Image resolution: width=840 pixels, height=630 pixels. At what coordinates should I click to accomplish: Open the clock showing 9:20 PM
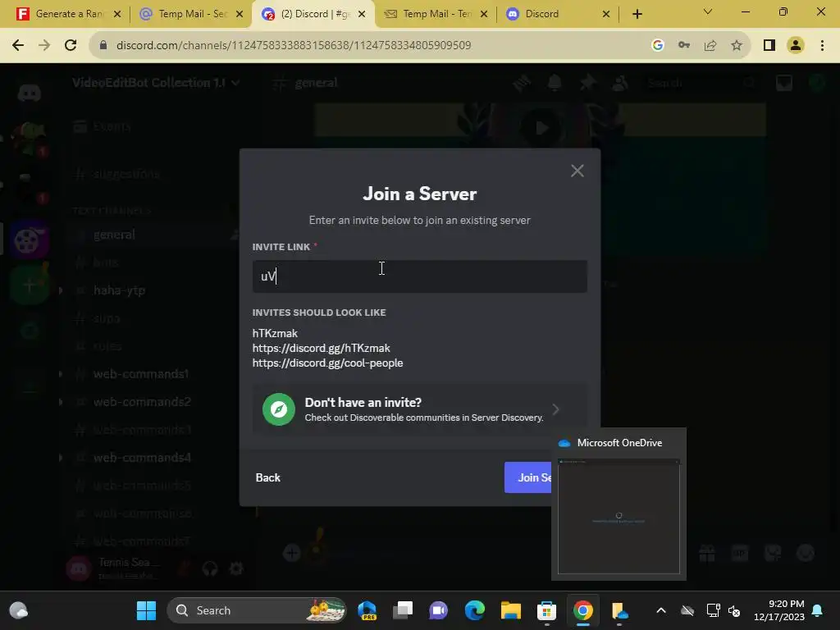(779, 610)
